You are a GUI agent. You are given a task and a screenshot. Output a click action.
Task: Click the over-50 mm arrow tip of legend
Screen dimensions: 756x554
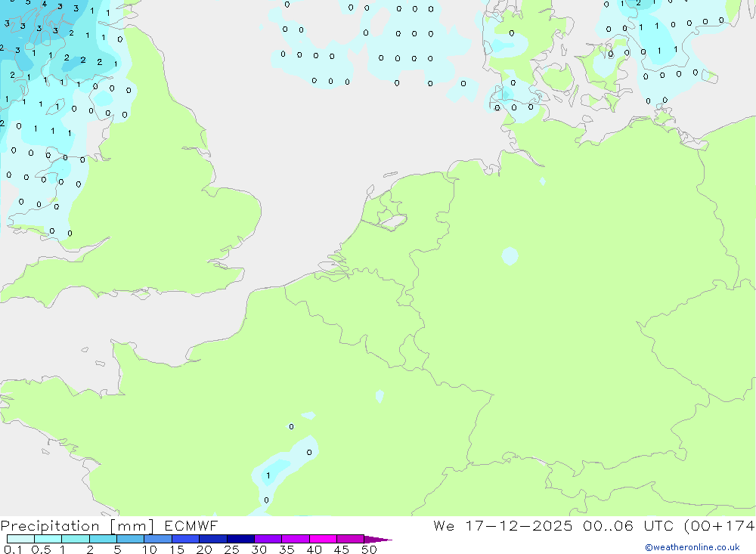[x=377, y=540]
